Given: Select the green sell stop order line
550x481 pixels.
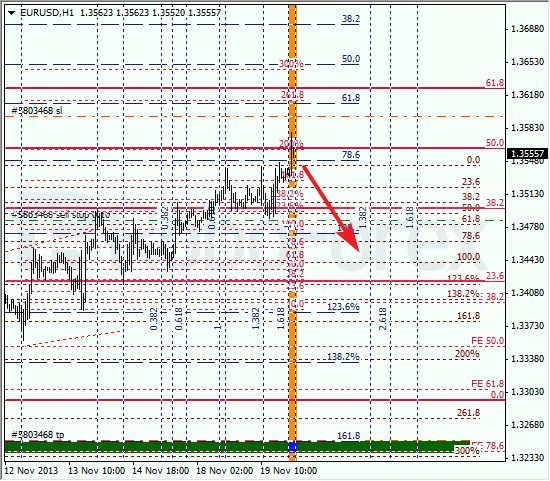Looking at the screenshot, I should pyautogui.click(x=255, y=221).
